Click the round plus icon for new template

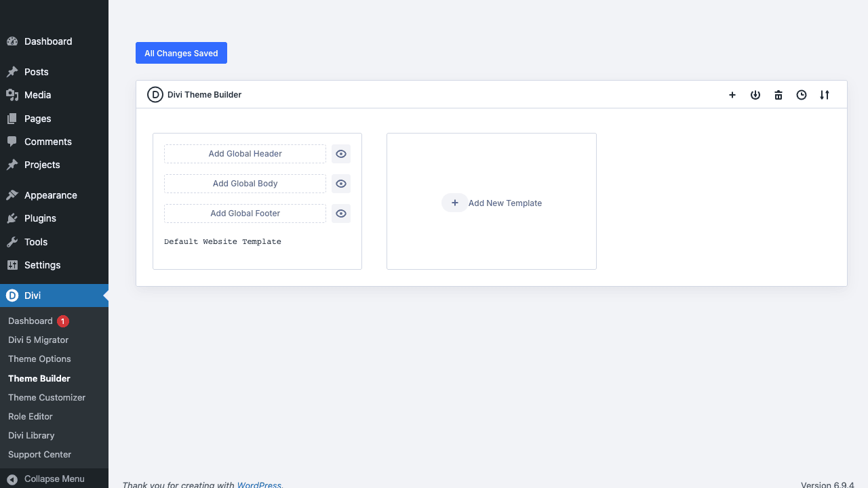(x=455, y=203)
